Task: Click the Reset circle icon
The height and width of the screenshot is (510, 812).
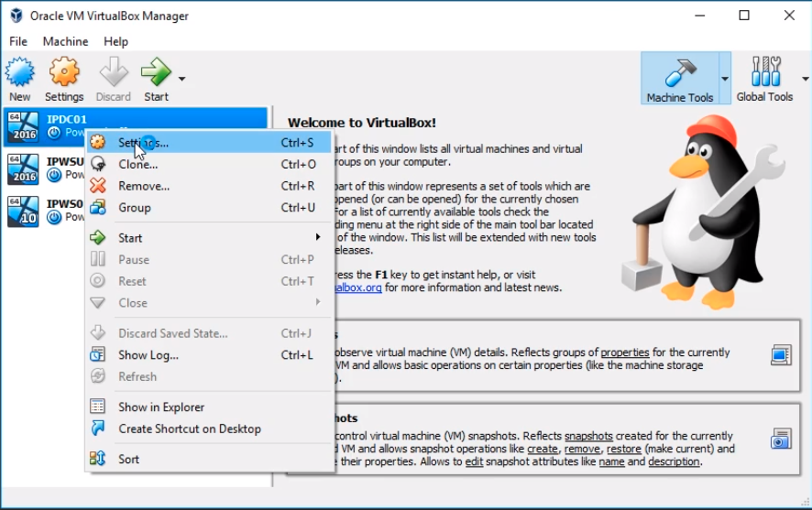Action: click(97, 280)
